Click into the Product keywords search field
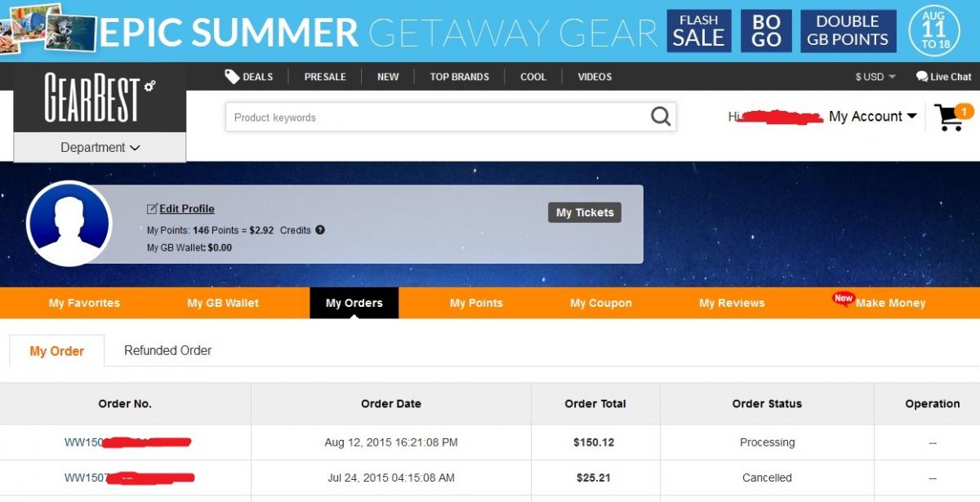 pos(438,118)
